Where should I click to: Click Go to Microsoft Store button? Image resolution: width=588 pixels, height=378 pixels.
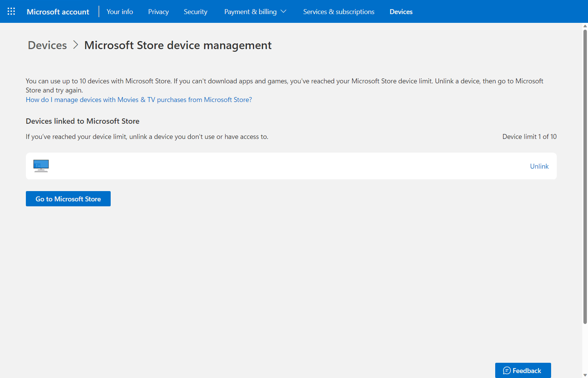pos(68,199)
